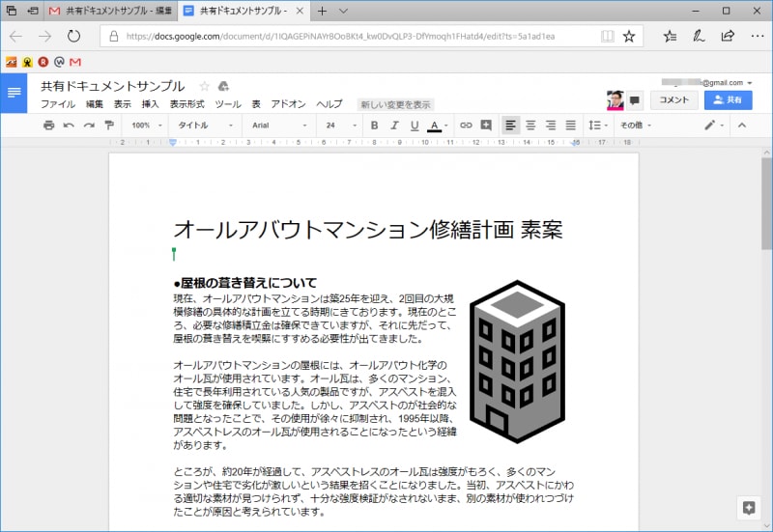Toggle reading view icon in address bar
Image resolution: width=773 pixels, height=532 pixels.
pos(608,36)
